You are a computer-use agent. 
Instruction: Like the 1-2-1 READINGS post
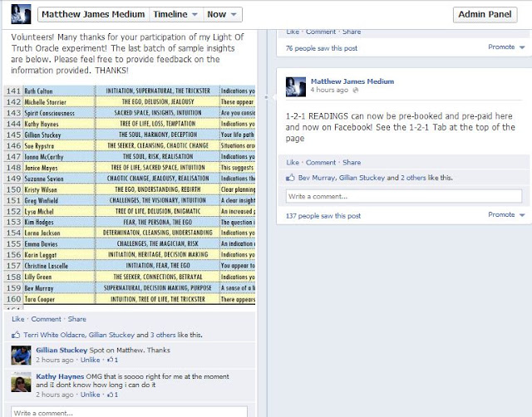pyautogui.click(x=293, y=162)
